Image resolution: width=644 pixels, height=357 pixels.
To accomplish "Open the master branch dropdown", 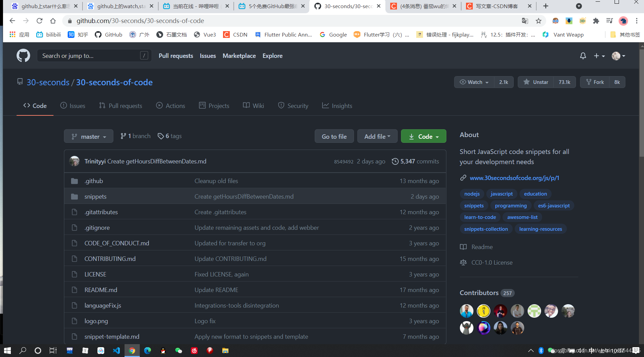I will (89, 136).
